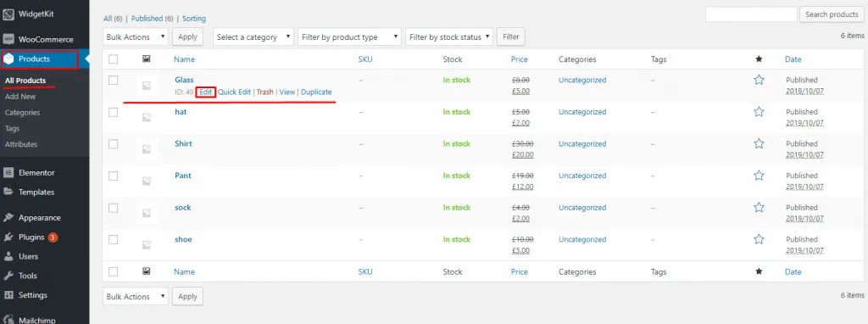This screenshot has width=868, height=324.
Task: Click the featured star icon in table footer
Action: (759, 271)
